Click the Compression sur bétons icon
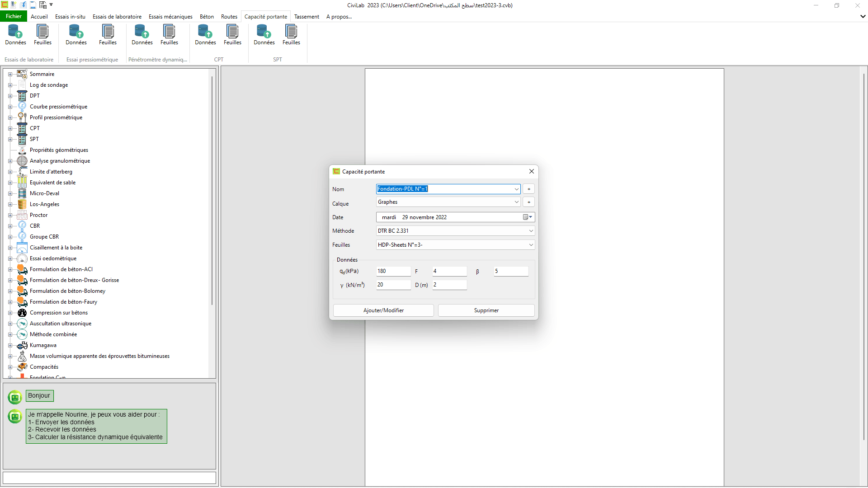The width and height of the screenshot is (868, 488). tap(22, 313)
